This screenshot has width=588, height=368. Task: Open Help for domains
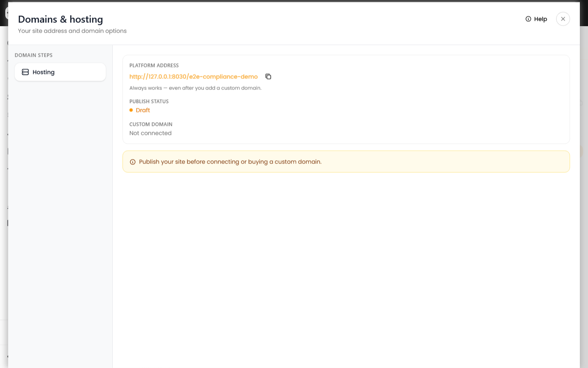coord(536,19)
